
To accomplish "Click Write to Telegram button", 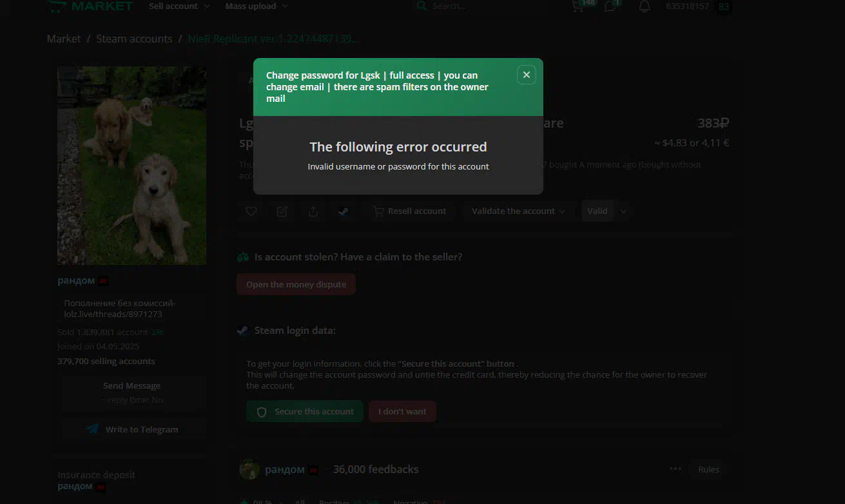I will point(133,429).
